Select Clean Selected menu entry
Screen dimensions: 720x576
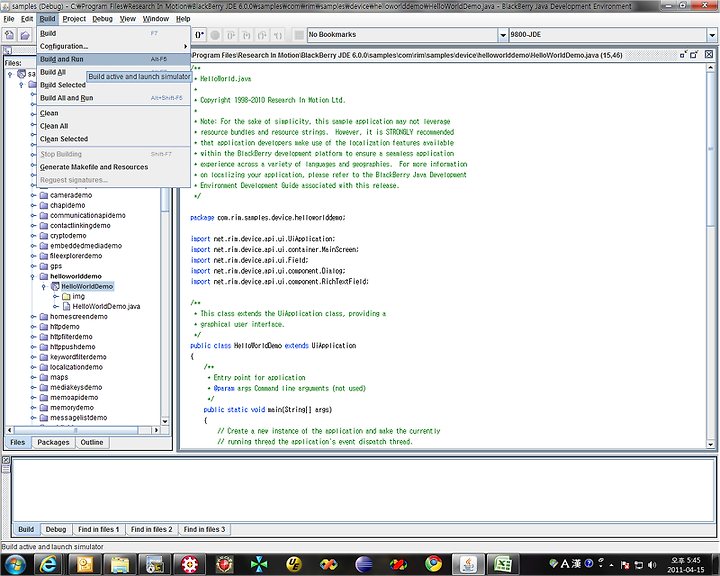[113, 139]
